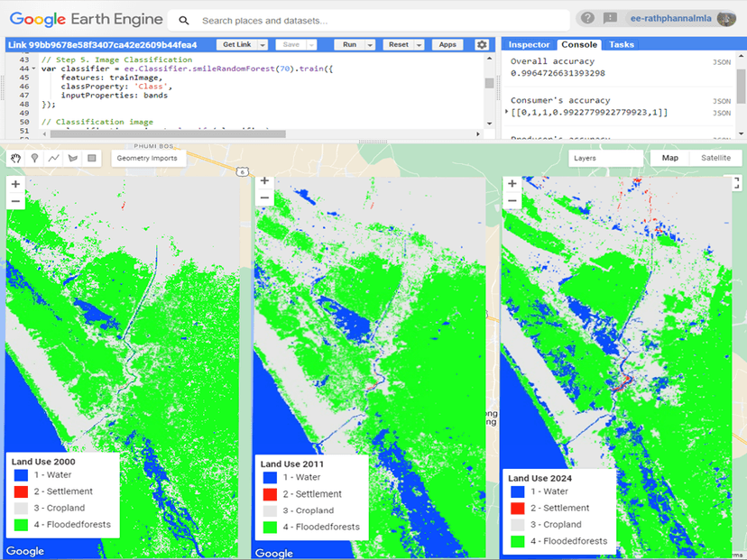The image size is (747, 560).
Task: Select the draw line tool
Action: pyautogui.click(x=53, y=158)
